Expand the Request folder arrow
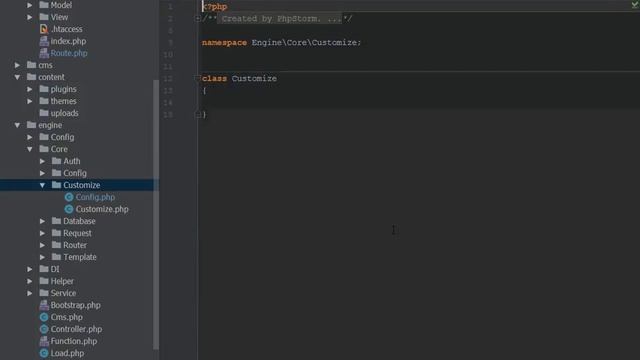The width and height of the screenshot is (640, 360). point(42,233)
